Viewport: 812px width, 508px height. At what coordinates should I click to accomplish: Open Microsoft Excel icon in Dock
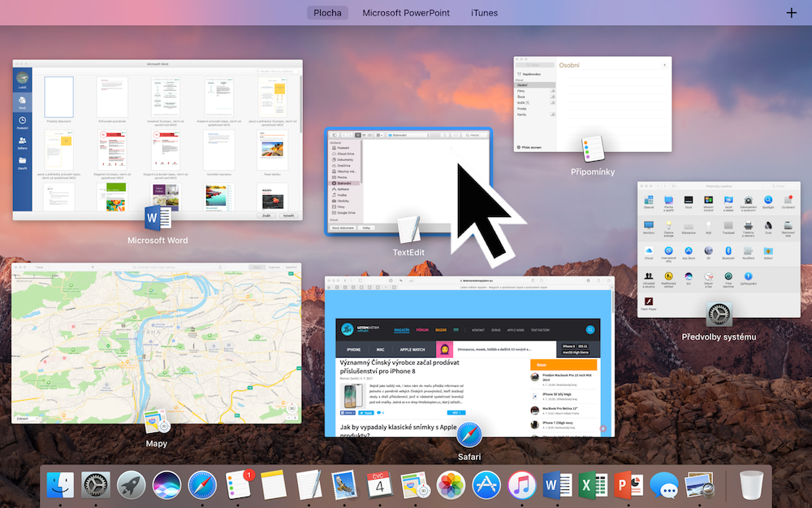coord(593,485)
